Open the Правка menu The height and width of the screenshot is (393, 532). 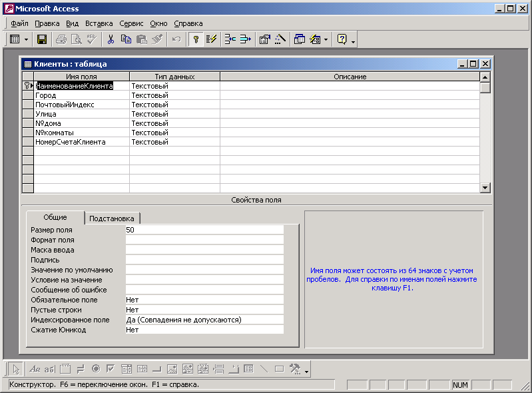click(47, 23)
